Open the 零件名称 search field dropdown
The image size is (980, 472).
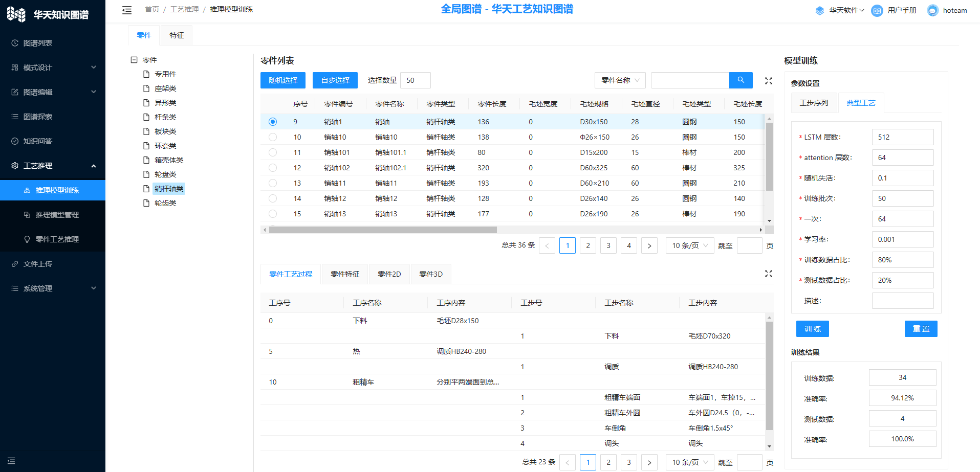pos(620,80)
